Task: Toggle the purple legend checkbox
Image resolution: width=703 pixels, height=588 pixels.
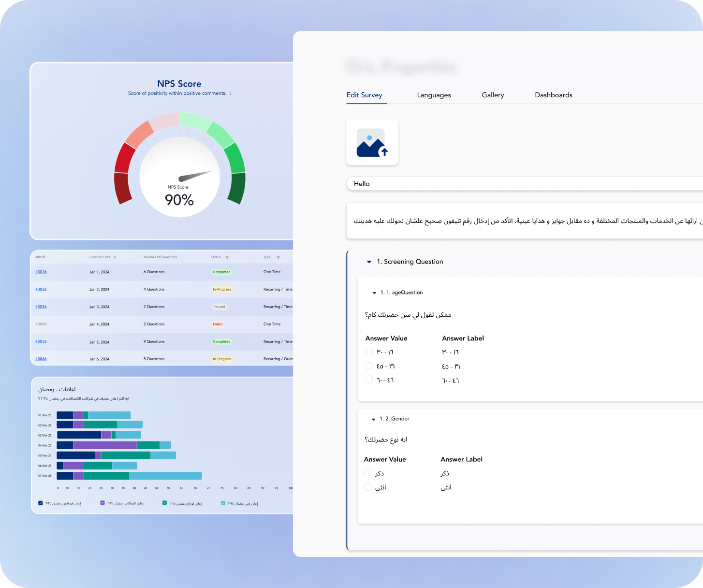Action: [103, 503]
